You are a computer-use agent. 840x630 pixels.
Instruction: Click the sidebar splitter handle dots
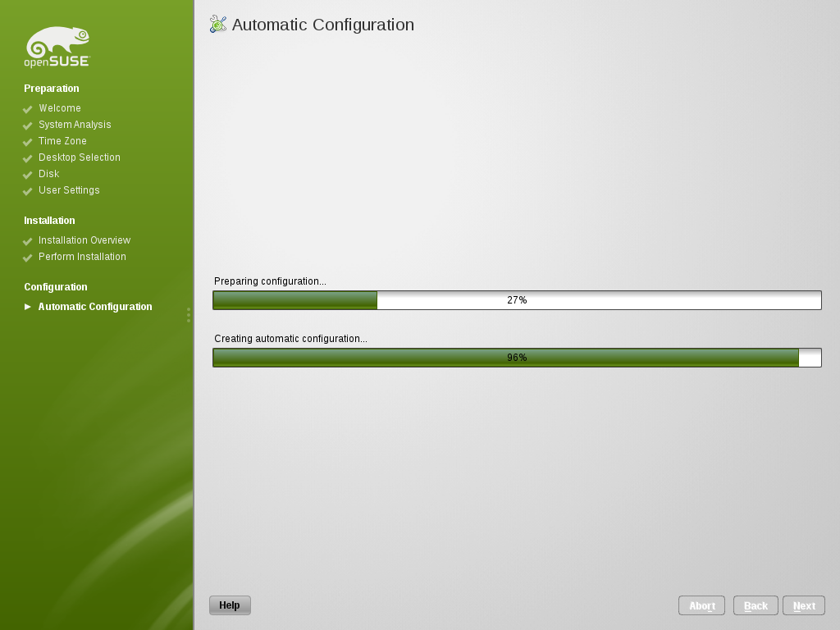189,315
